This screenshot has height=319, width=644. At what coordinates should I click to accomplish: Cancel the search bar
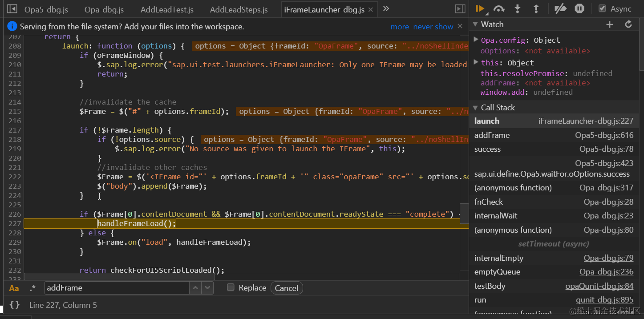point(287,288)
